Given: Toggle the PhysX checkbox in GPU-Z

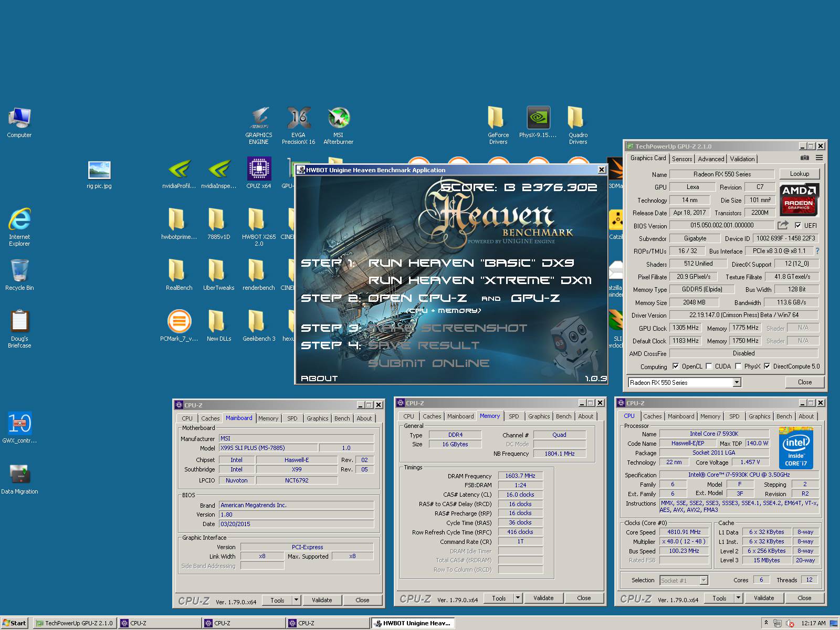Looking at the screenshot, I should click(738, 366).
